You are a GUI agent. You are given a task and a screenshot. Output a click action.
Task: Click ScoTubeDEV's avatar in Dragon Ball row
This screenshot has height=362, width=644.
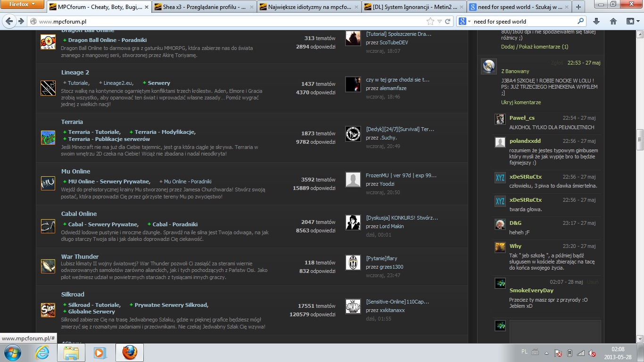click(x=353, y=38)
